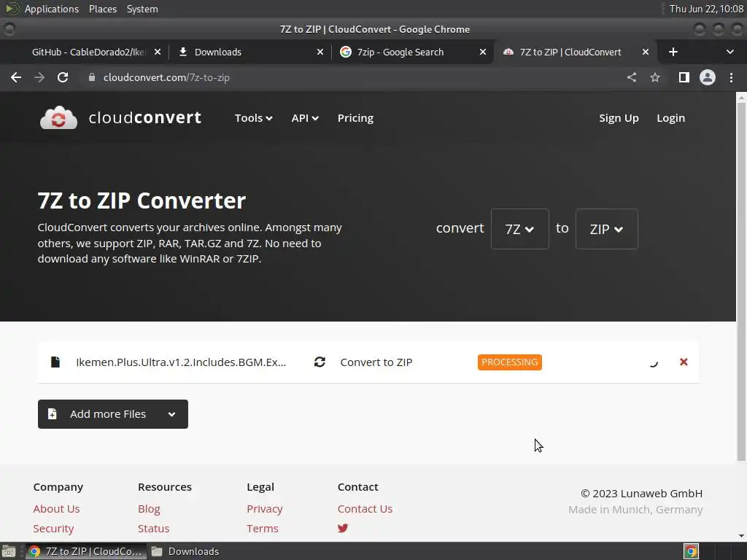Screen dimensions: 747x560
Task: Open the Places menu
Action: (x=102, y=9)
